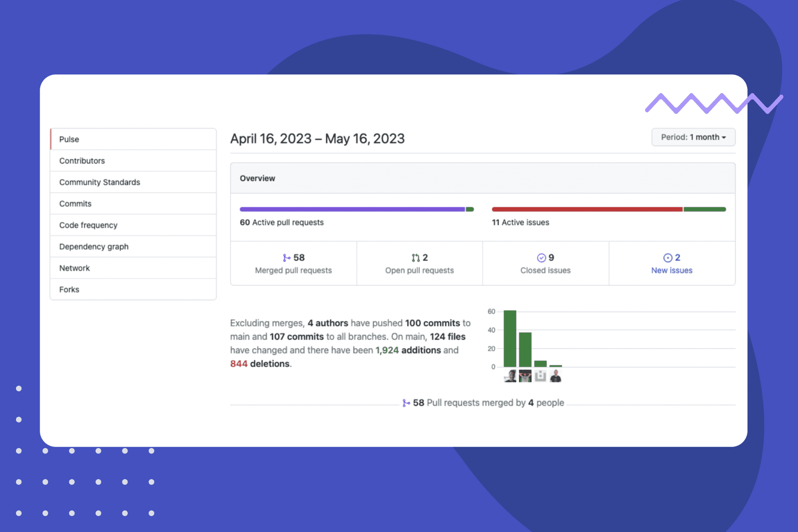Click the merged pull requests icon
This screenshot has height=532, width=798.
287,257
